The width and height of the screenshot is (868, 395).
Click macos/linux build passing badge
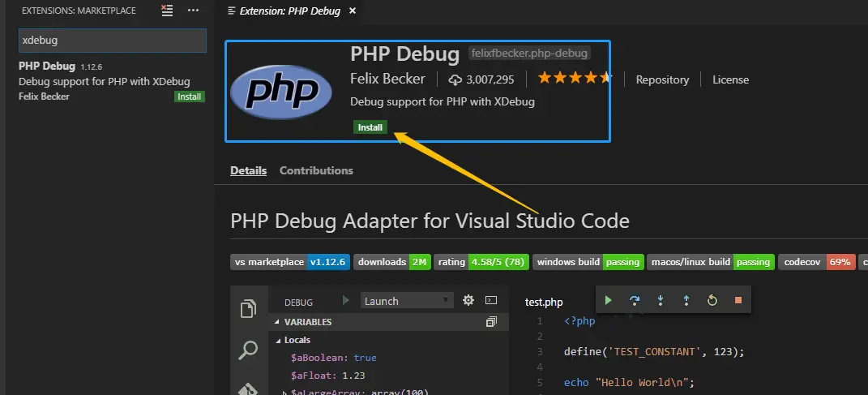[711, 262]
